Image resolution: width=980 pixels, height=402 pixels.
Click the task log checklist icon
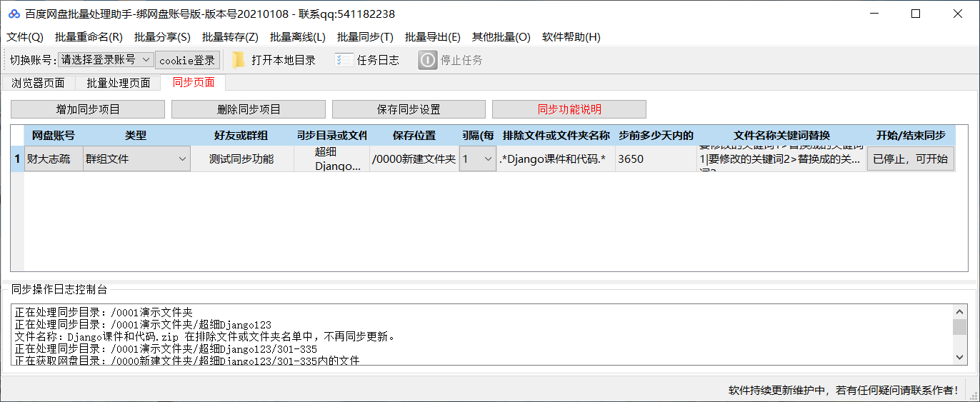tap(344, 60)
